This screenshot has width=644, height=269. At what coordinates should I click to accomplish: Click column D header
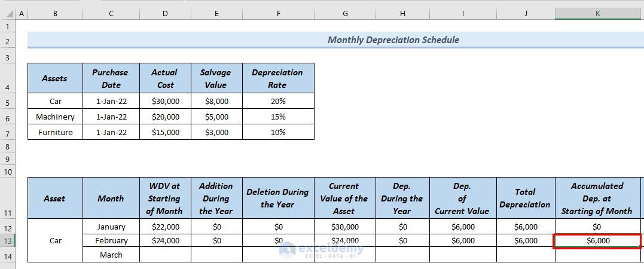[165, 13]
